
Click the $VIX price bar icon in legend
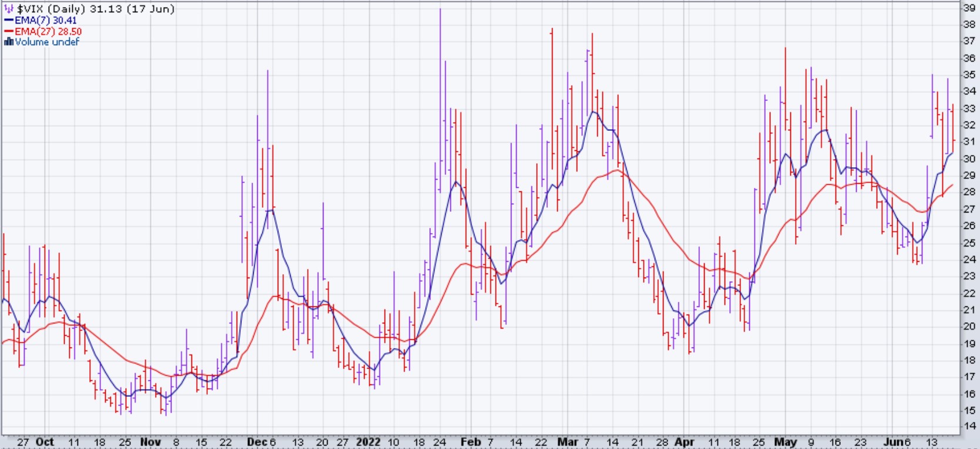coord(9,9)
